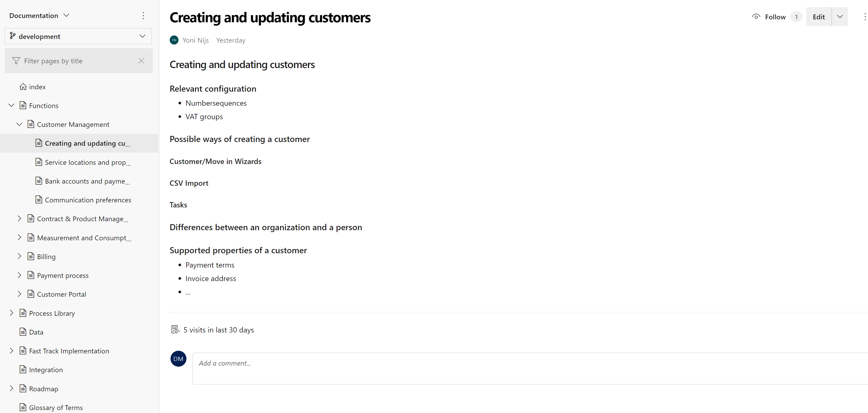Open the Documentation wiki selector
The height and width of the screenshot is (413, 868).
[x=39, y=16]
